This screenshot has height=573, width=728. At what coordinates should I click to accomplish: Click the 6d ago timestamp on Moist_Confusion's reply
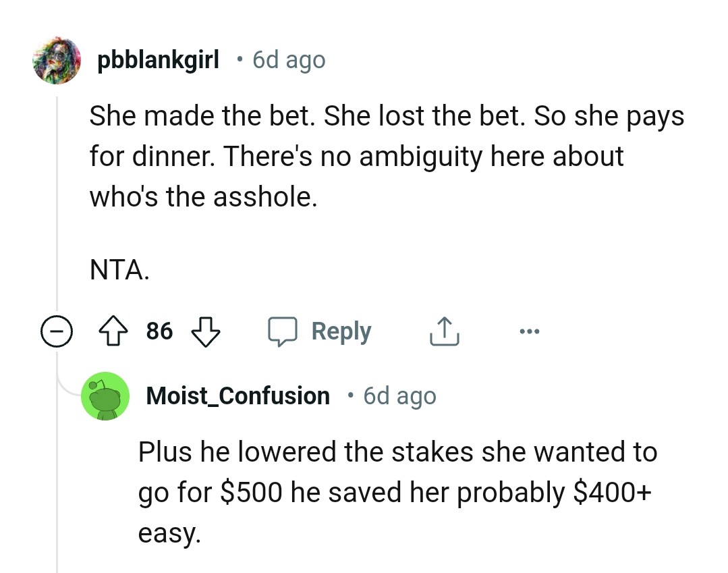[x=399, y=397]
